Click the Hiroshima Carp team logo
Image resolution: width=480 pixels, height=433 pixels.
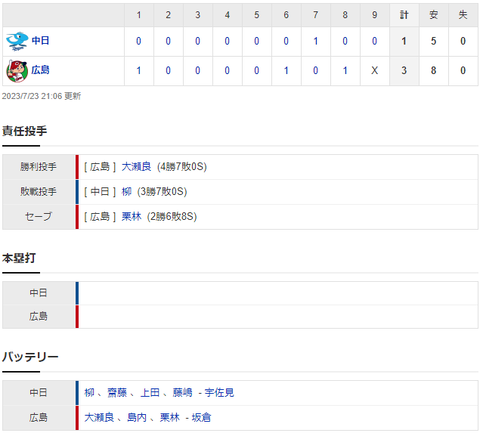[17, 71]
